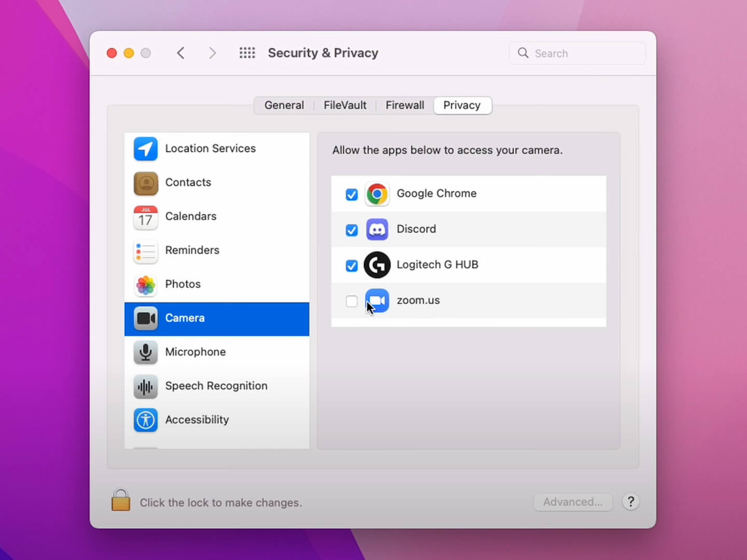Open the Advanced... button

tap(573, 502)
